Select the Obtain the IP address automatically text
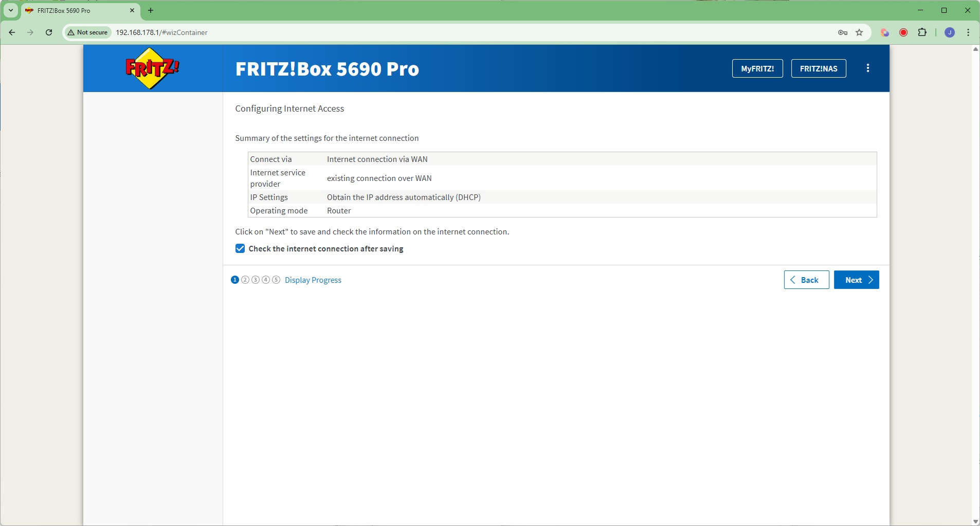The image size is (980, 526). [404, 197]
